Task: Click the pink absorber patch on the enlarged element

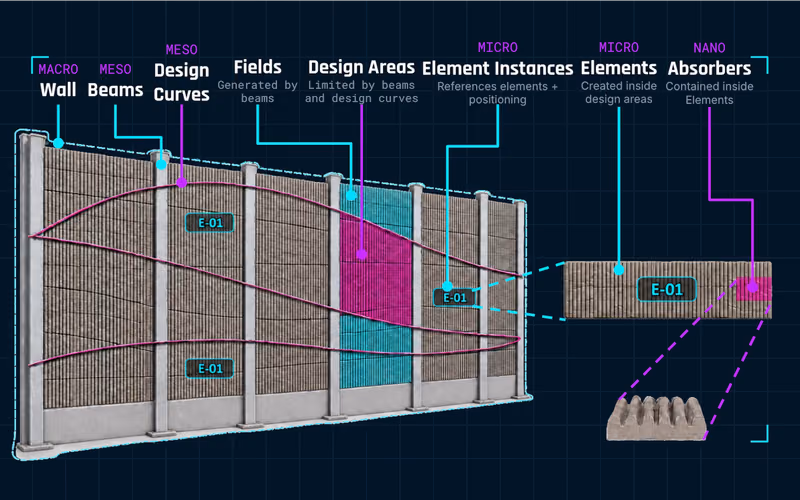Action: [754, 289]
